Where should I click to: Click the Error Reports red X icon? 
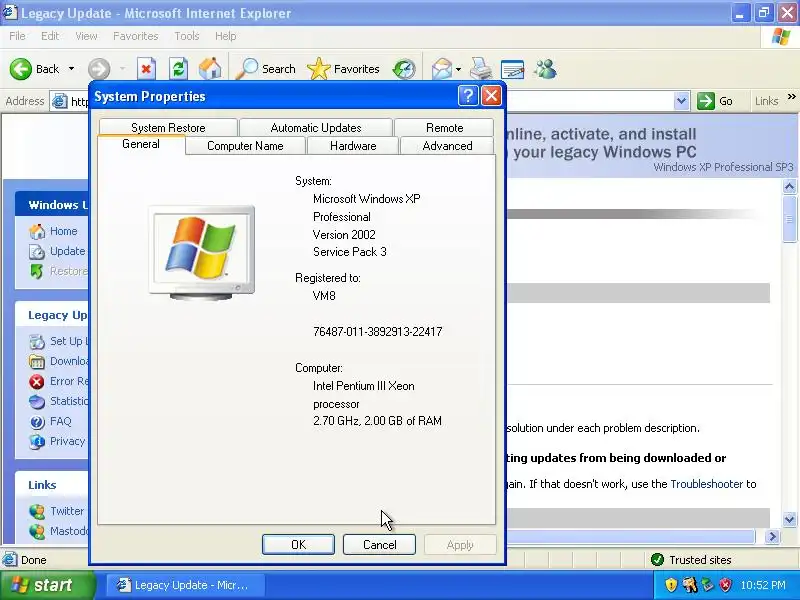pyautogui.click(x=37, y=382)
